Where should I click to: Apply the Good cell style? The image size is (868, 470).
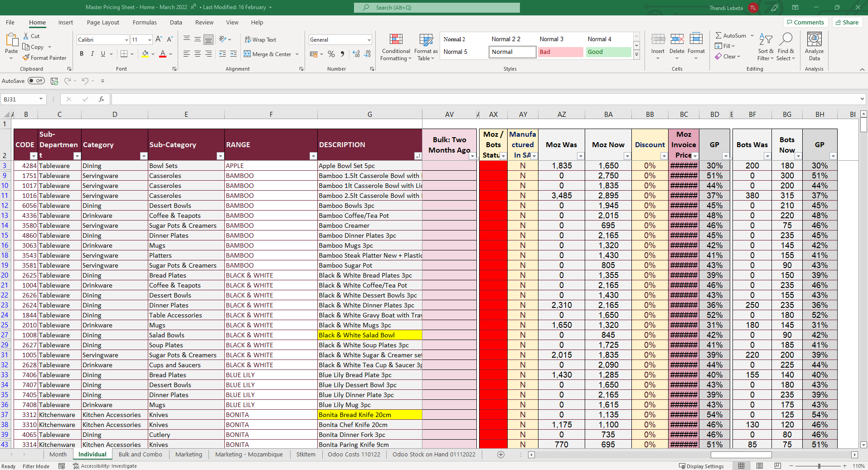tap(608, 52)
